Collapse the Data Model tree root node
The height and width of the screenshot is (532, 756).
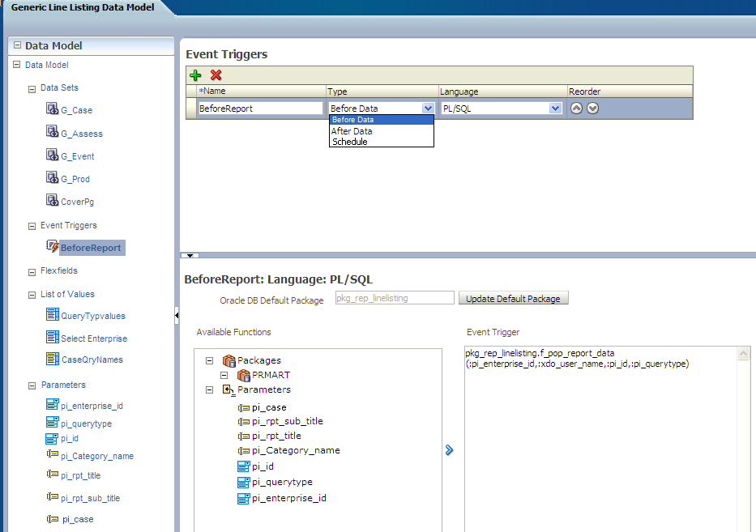(16, 64)
